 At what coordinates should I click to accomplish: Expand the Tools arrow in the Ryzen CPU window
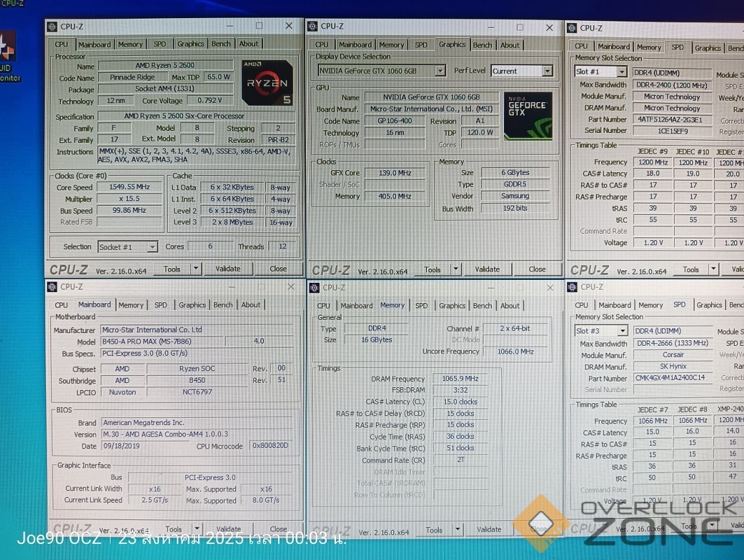[x=196, y=269]
